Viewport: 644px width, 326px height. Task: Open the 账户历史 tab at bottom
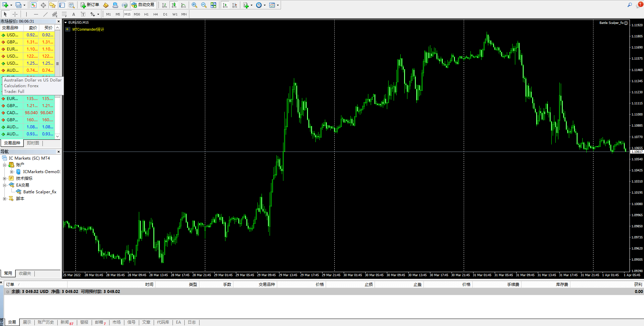[x=46, y=322]
